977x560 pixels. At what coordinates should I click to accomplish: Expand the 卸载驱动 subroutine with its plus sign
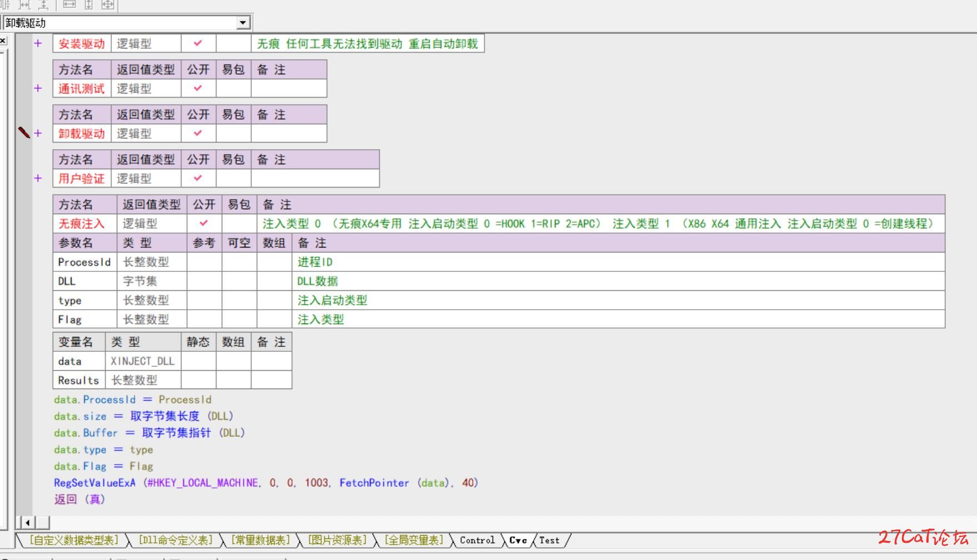[x=38, y=133]
